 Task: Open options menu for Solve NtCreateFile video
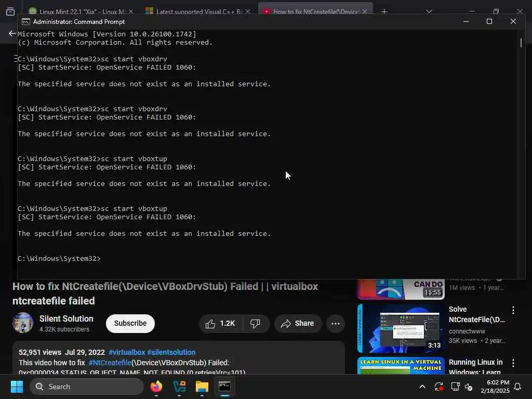[513, 310]
